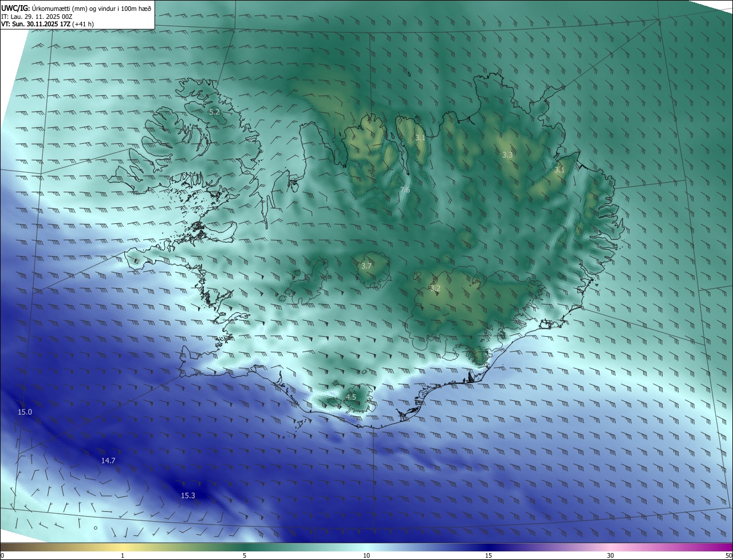Click the 5.2 value on the Westfjords

pyautogui.click(x=214, y=112)
